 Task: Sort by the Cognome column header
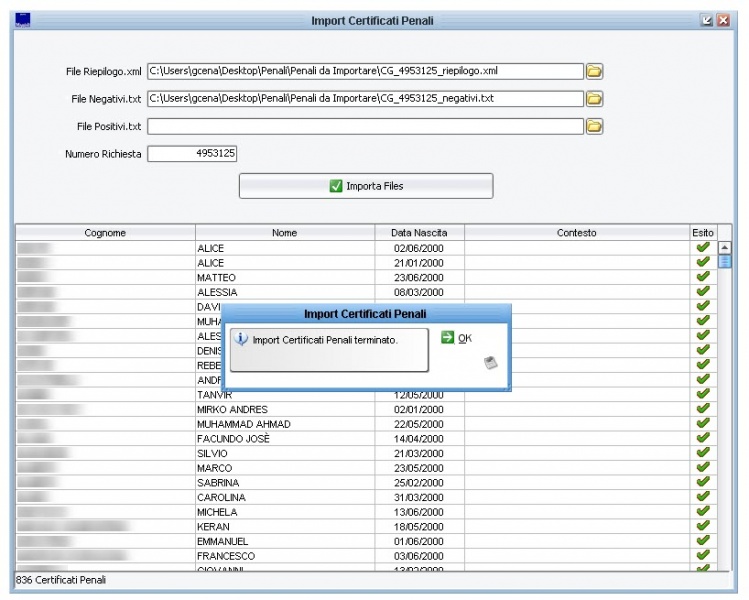(105, 233)
